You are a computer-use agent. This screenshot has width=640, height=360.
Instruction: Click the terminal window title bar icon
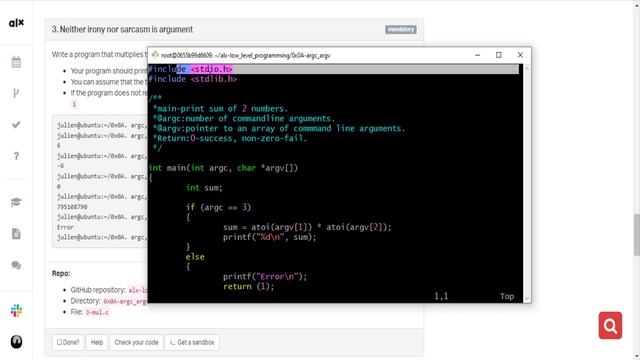pyautogui.click(x=155, y=55)
